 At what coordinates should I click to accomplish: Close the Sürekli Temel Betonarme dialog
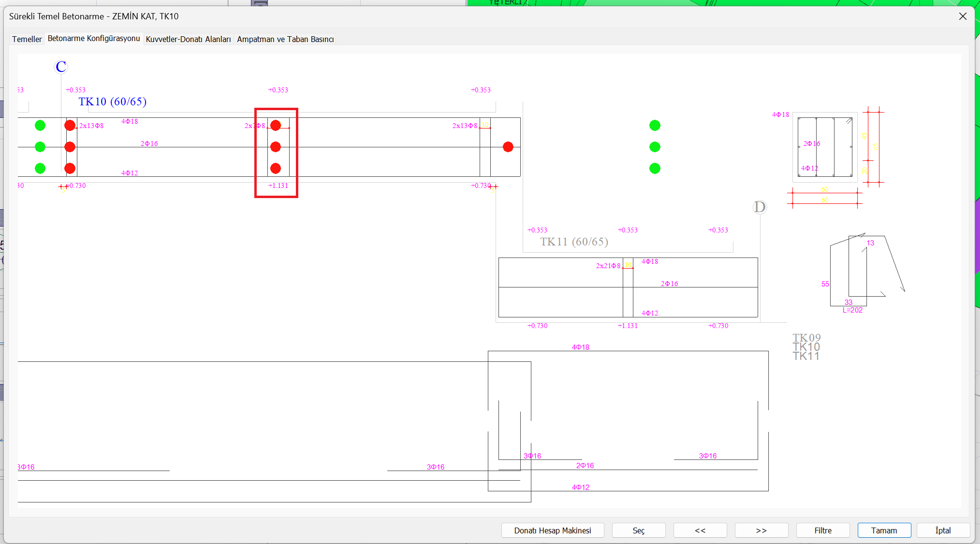point(963,16)
